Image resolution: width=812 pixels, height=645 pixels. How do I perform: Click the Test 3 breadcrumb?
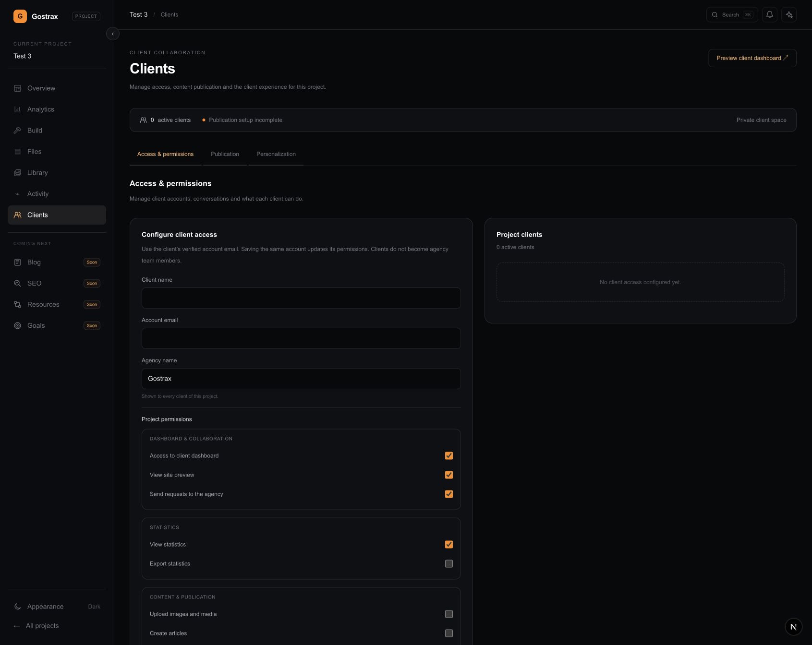click(x=138, y=14)
